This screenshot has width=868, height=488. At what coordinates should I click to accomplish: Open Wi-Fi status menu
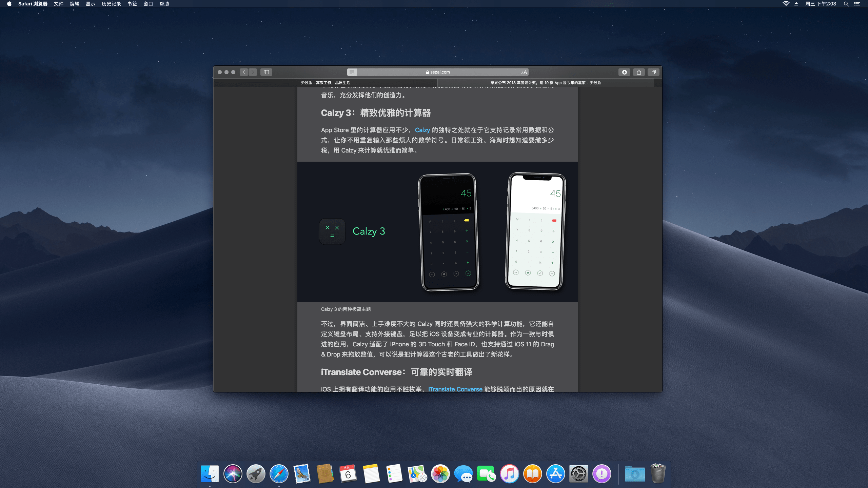click(x=786, y=4)
